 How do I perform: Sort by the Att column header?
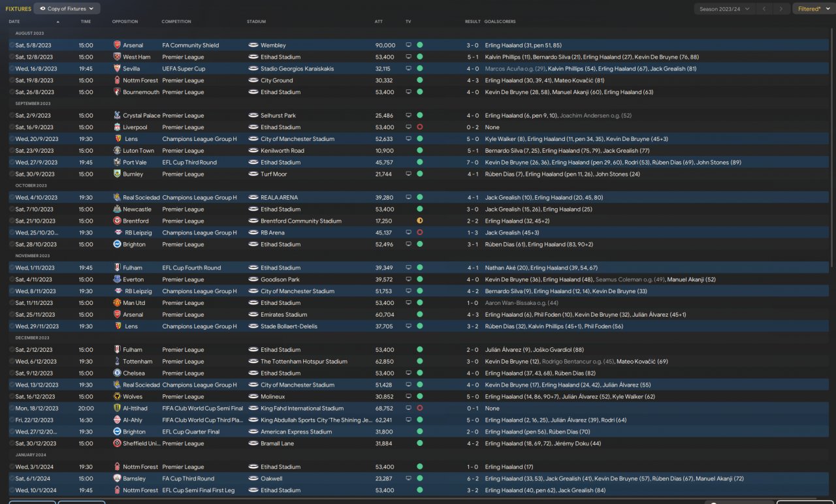(x=379, y=22)
